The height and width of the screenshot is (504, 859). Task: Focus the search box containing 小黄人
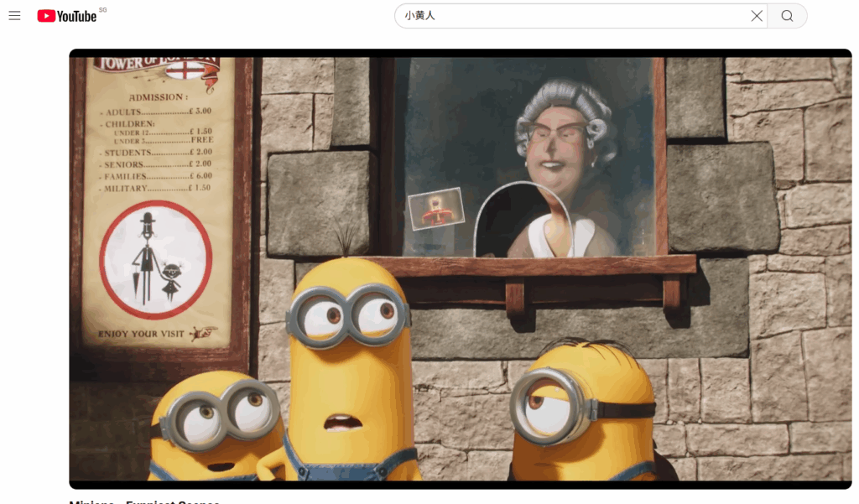point(570,16)
